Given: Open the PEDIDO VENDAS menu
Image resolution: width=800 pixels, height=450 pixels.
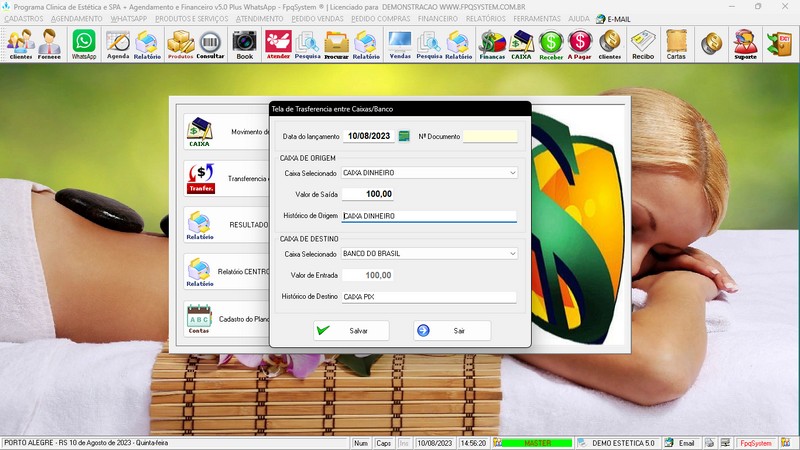Looking at the screenshot, I should tap(317, 19).
